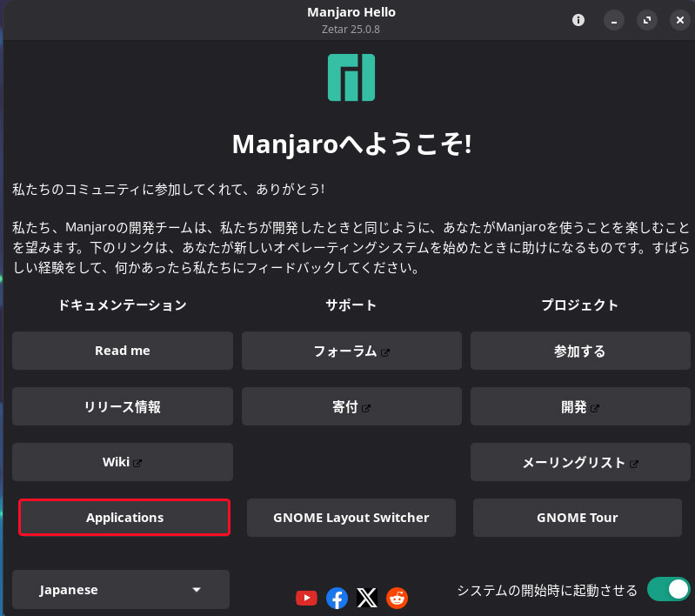The height and width of the screenshot is (616, 695).
Task: Toggle the システムの開始時に起動させる autostart switch
Action: click(x=668, y=589)
